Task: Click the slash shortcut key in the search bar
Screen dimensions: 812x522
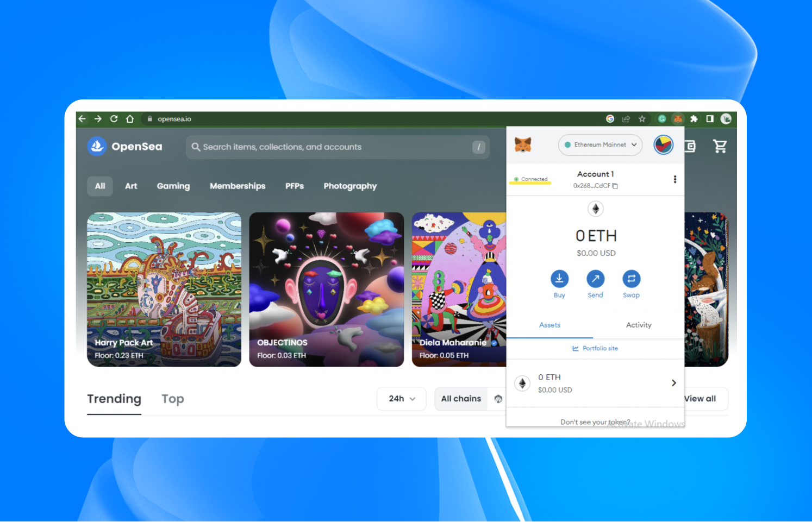Action: tap(479, 147)
